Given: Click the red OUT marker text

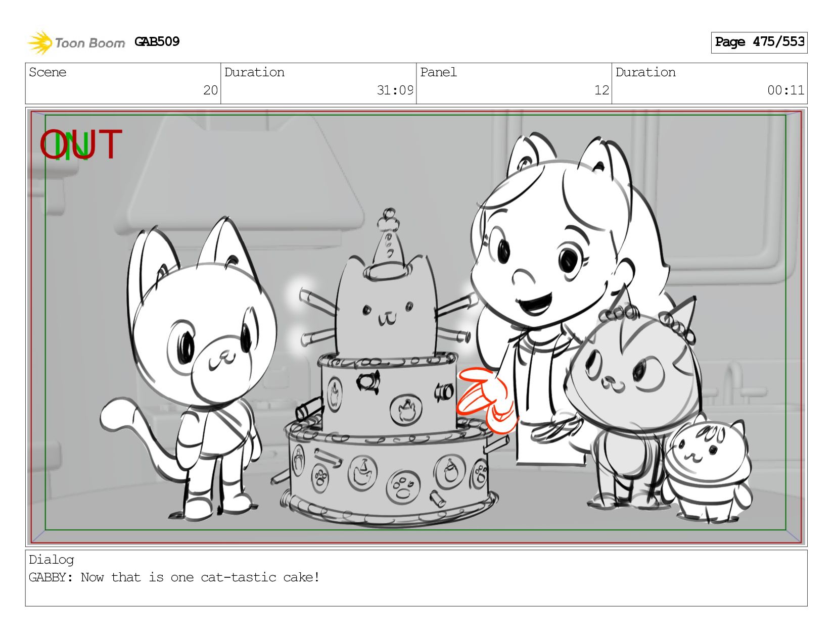Looking at the screenshot, I should click(x=81, y=144).
